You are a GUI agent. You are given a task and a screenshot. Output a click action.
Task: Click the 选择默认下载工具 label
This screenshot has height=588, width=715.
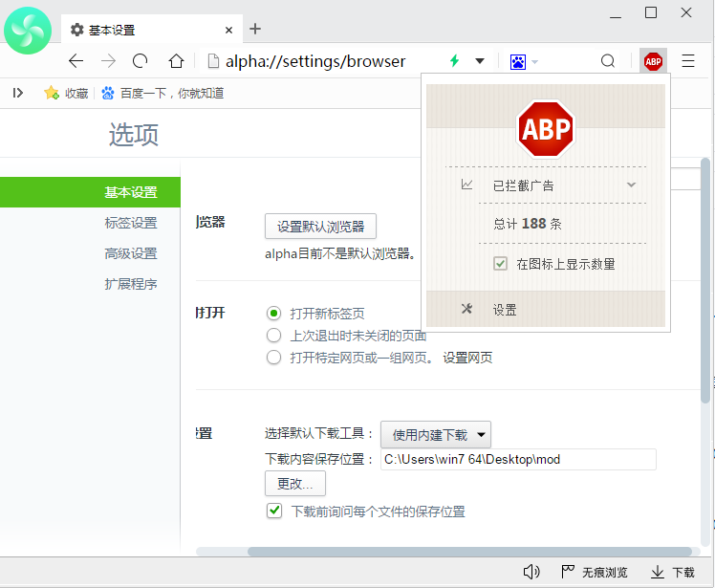tap(318, 433)
